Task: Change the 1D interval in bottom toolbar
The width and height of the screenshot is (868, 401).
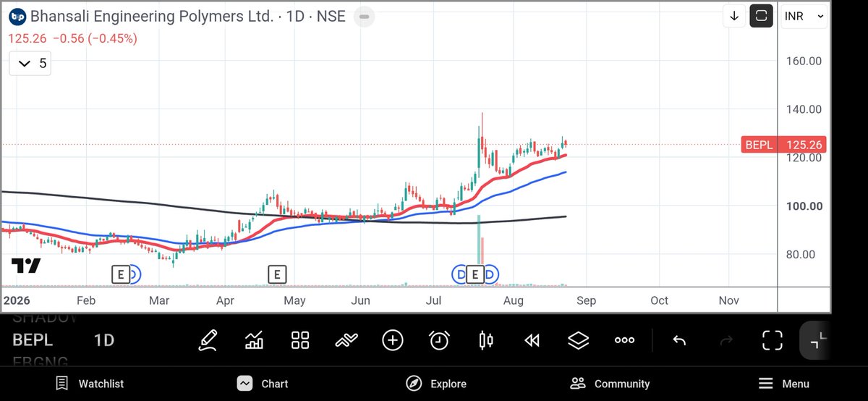Action: click(104, 339)
